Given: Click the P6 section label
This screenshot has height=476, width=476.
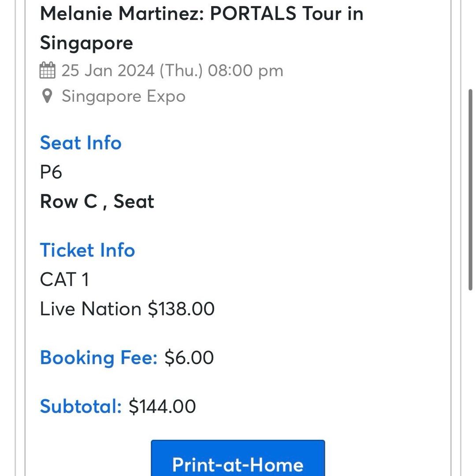Looking at the screenshot, I should 51,172.
